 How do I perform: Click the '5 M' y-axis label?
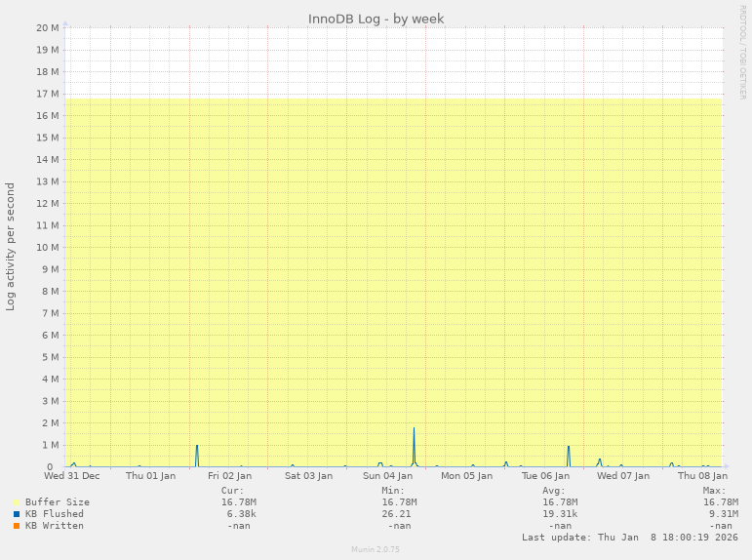51,357
